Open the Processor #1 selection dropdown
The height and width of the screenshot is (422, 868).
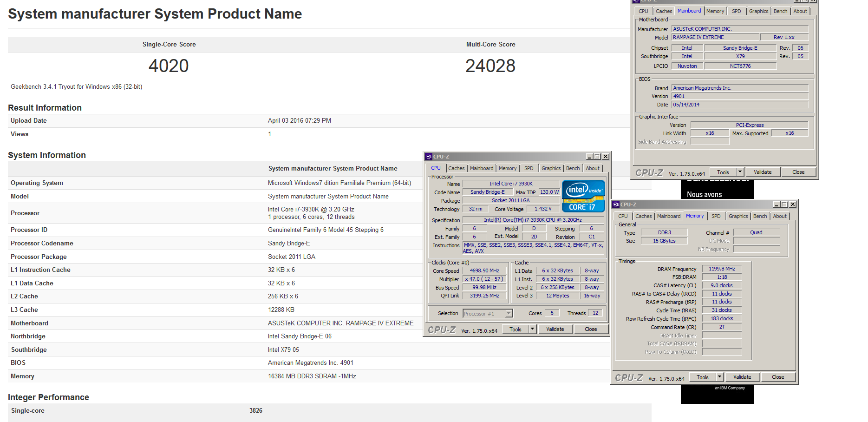tap(509, 313)
